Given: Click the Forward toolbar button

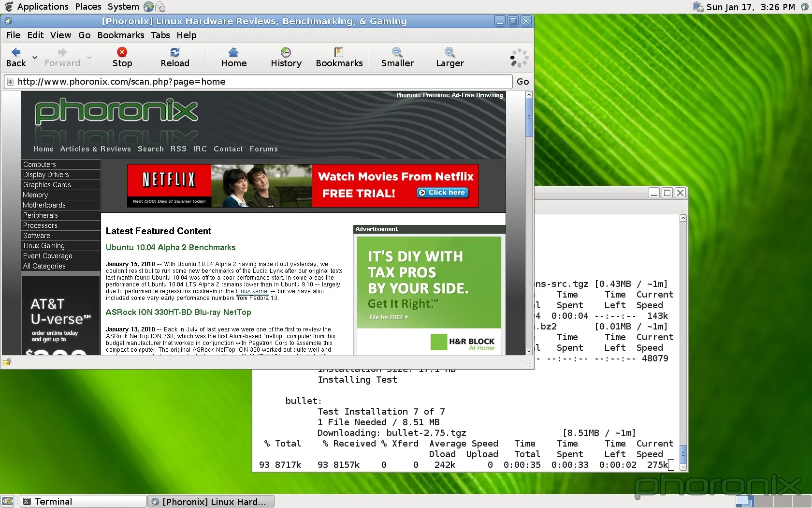Looking at the screenshot, I should point(62,57).
